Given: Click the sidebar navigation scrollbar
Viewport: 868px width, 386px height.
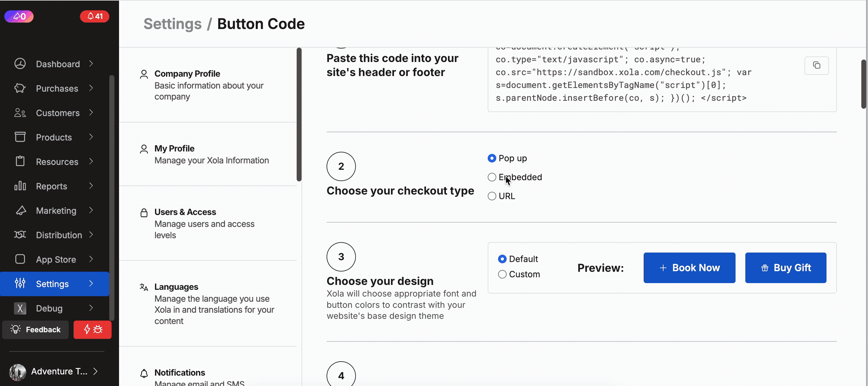Looking at the screenshot, I should pyautogui.click(x=112, y=197).
